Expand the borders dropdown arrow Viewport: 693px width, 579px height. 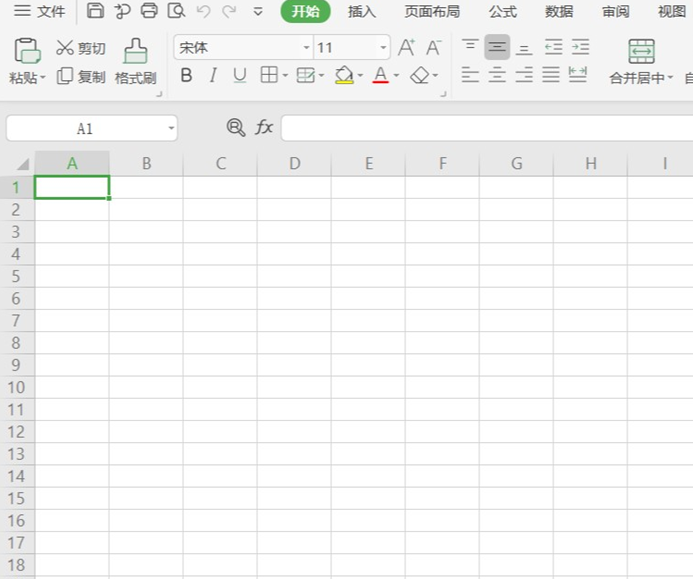click(x=285, y=76)
